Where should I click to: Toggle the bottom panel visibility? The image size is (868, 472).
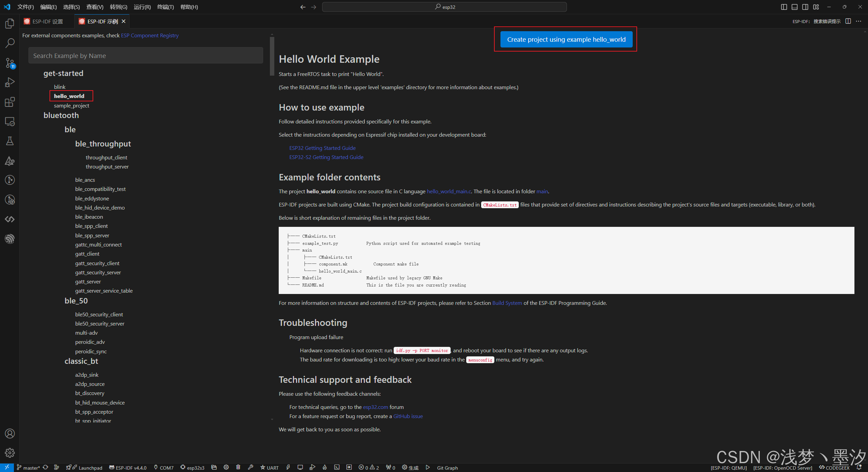pos(794,7)
